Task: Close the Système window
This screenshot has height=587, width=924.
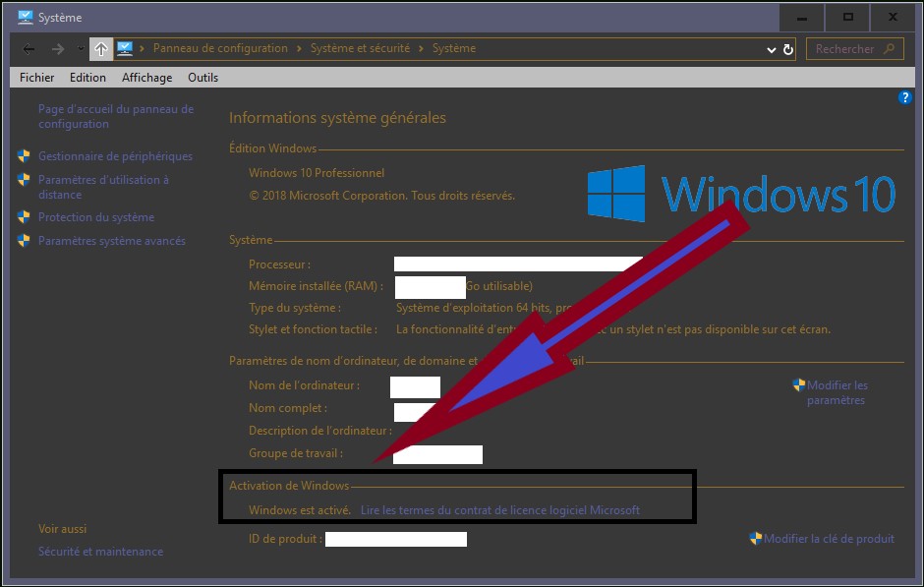Action: pyautogui.click(x=893, y=17)
